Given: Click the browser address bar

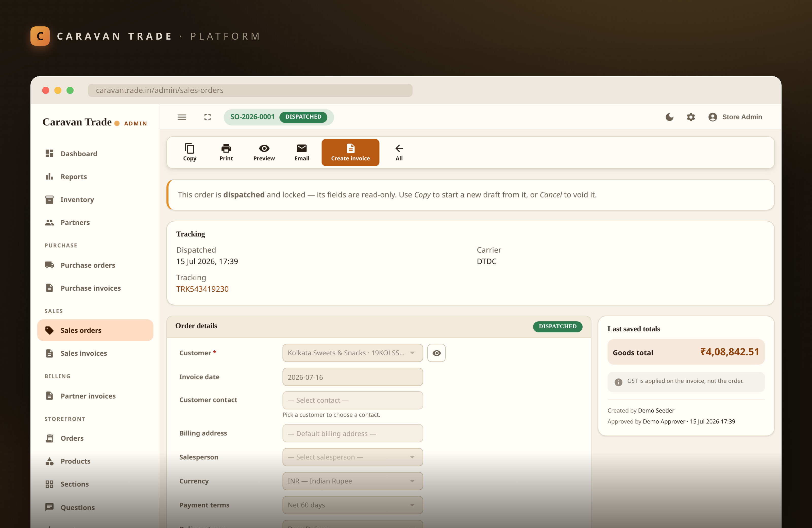Looking at the screenshot, I should tap(250, 90).
